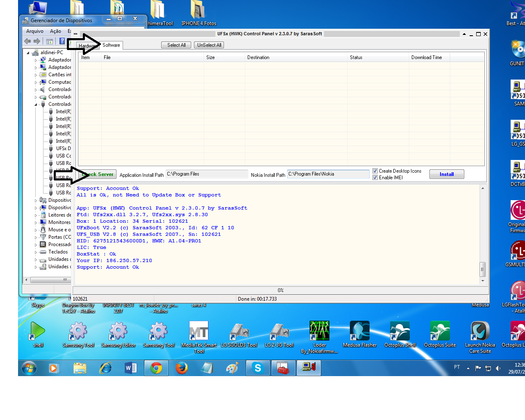Collapse the aldinei-PC root node
The image size is (525, 420).
pos(28,53)
